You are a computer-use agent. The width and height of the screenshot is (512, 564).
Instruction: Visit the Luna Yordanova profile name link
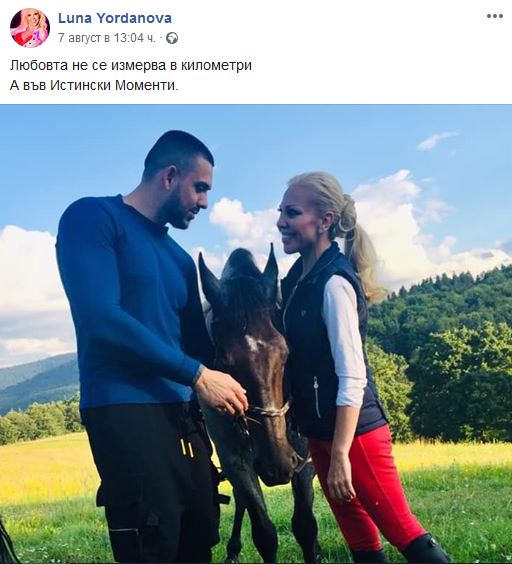pyautogui.click(x=115, y=18)
